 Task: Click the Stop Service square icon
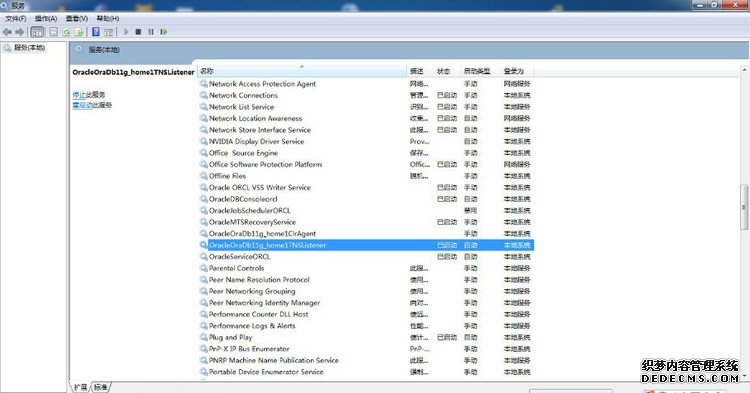138,32
